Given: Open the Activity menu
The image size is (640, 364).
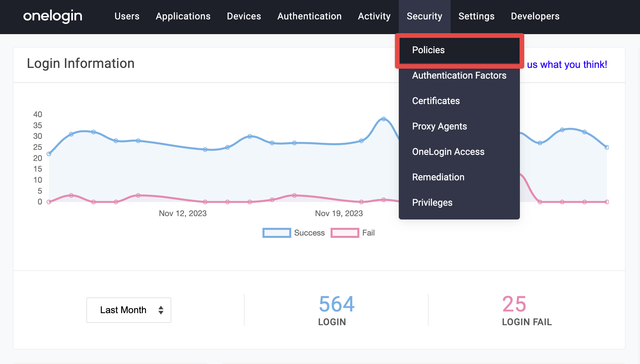Looking at the screenshot, I should click(x=374, y=16).
